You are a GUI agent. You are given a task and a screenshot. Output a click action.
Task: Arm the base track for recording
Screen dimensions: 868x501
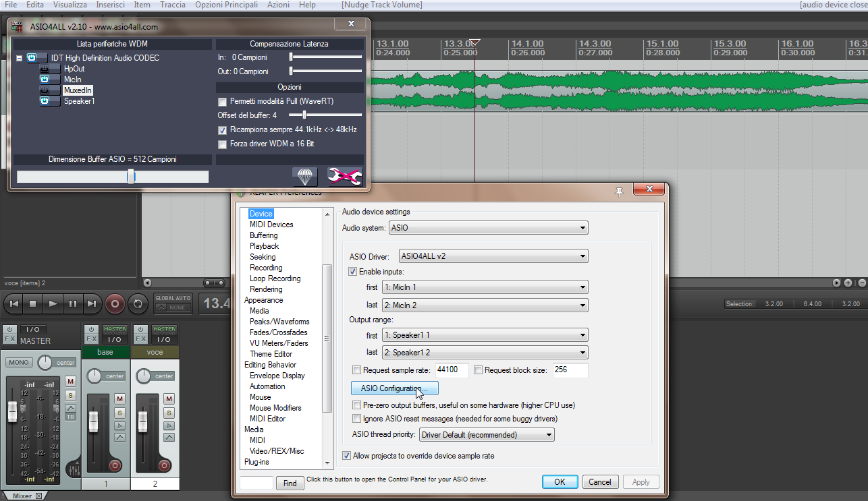click(x=115, y=465)
